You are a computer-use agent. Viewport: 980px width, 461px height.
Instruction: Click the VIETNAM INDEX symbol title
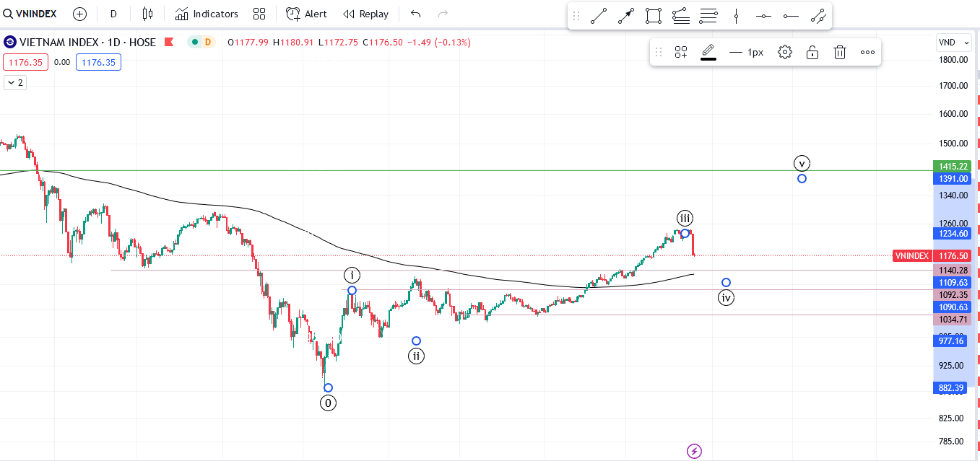pyautogui.click(x=87, y=43)
